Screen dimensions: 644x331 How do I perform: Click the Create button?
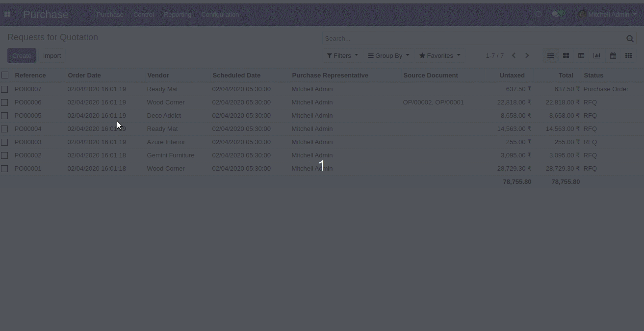click(x=22, y=56)
